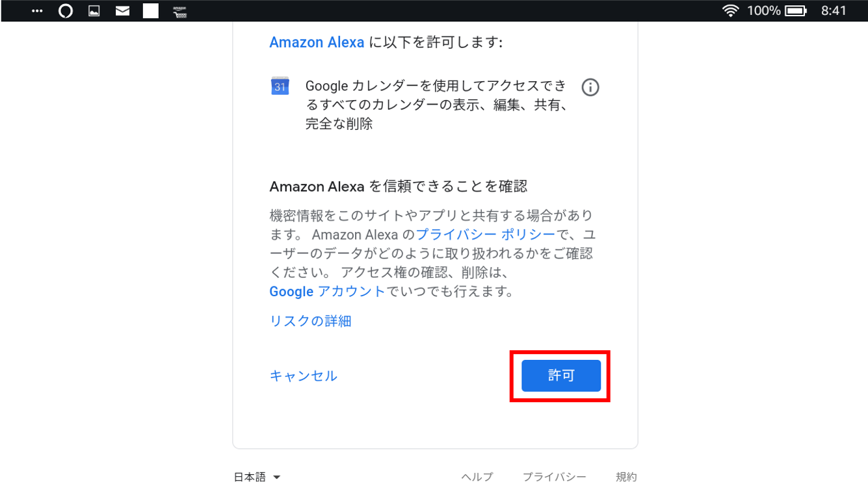Check the Wi-Fi signal icon
The height and width of the screenshot is (495, 868).
pyautogui.click(x=731, y=11)
